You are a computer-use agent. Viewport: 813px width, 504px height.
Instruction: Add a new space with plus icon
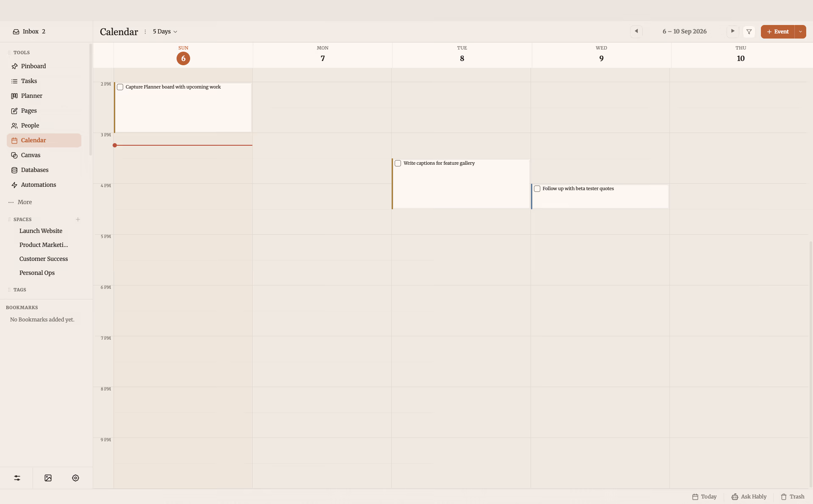[x=78, y=219]
